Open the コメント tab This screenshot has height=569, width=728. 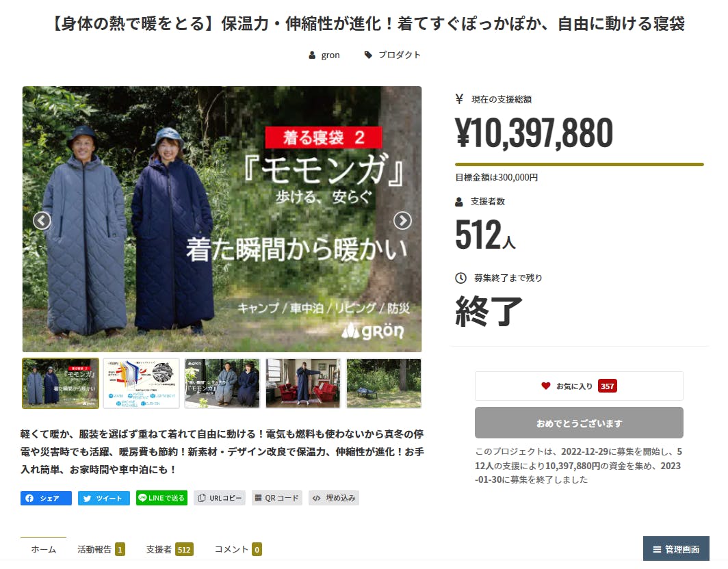tap(238, 549)
